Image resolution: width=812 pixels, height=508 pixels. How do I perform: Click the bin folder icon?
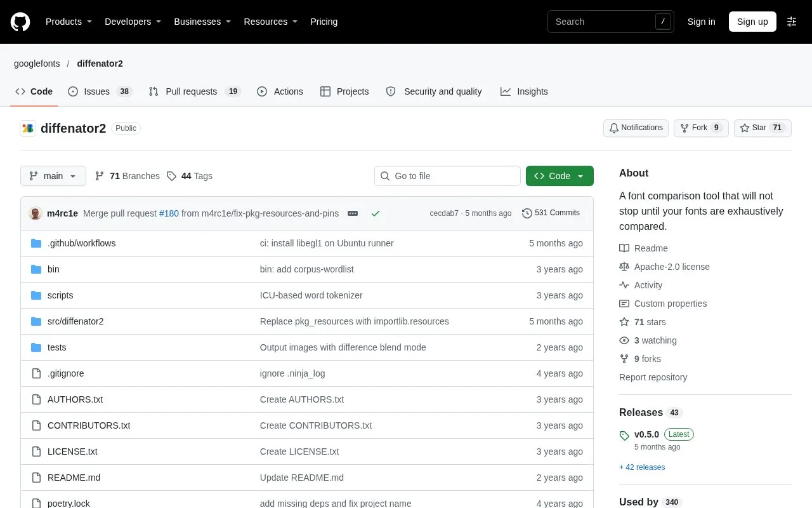click(36, 269)
